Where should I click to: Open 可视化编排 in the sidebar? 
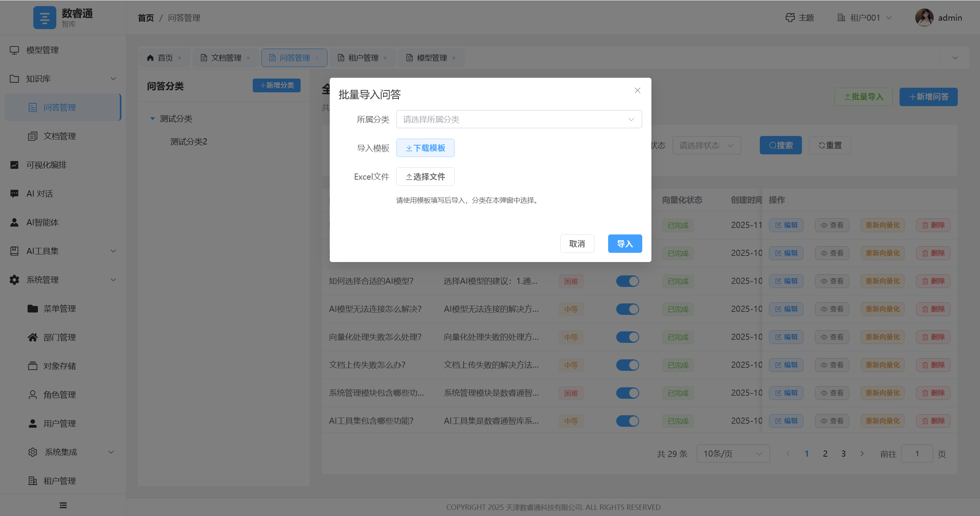[x=63, y=165]
